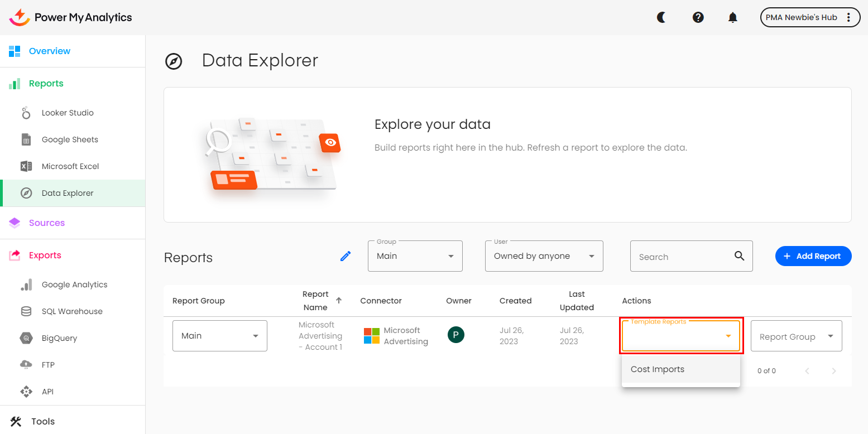Open BigQuery export in sidebar
868x434 pixels.
point(59,338)
